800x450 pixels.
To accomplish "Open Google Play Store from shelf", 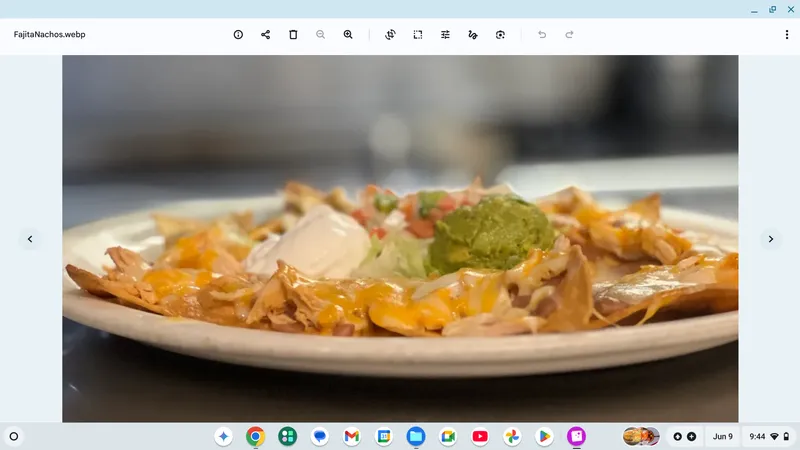I will pos(544,436).
